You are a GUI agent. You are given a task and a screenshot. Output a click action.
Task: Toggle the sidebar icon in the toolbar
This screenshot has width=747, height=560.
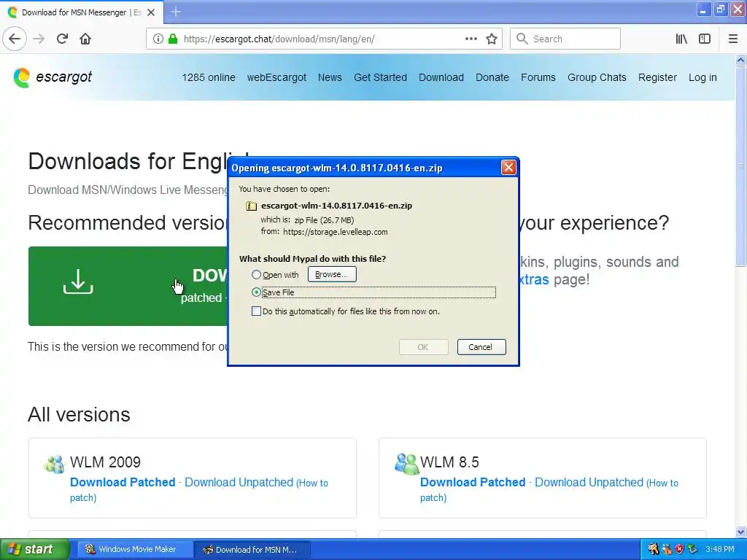[x=705, y=39]
